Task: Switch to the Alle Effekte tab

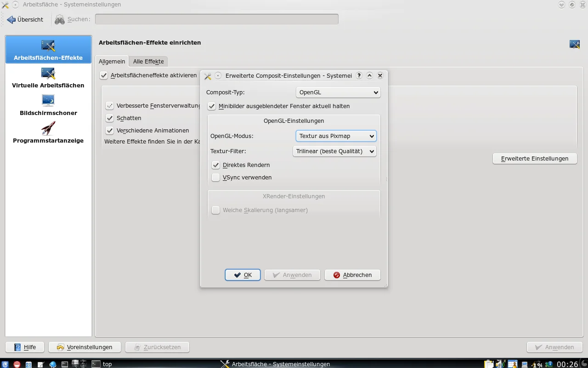Action: [148, 62]
